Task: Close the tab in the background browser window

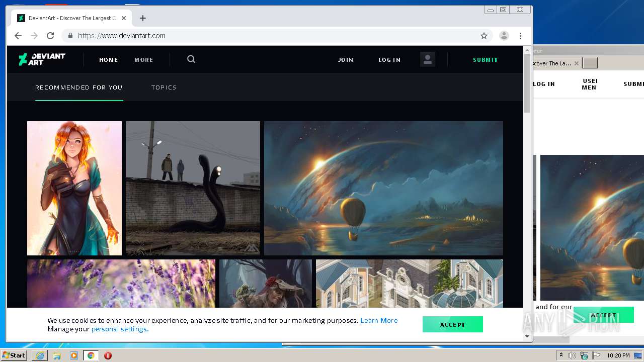Action: tap(577, 63)
